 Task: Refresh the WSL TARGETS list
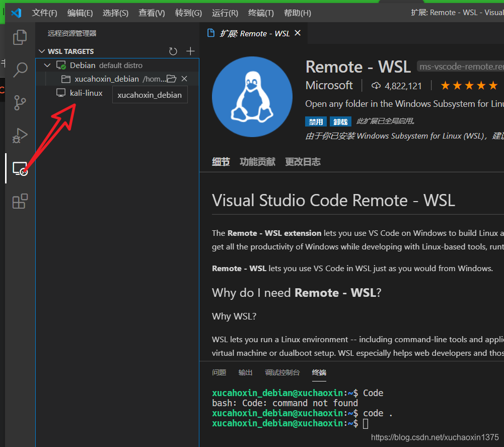173,51
